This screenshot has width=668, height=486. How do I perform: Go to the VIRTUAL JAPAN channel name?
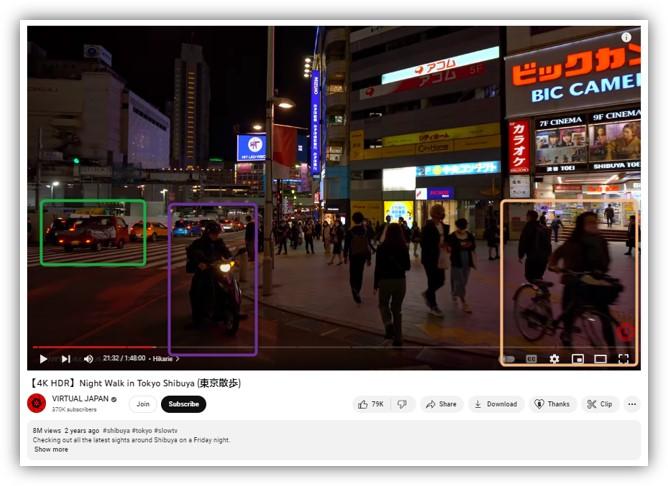tap(80, 399)
